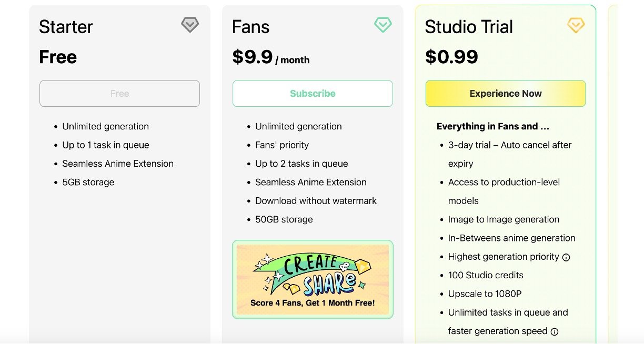
Task: Click the "Upscale to 1080P" feature
Action: pos(485,294)
